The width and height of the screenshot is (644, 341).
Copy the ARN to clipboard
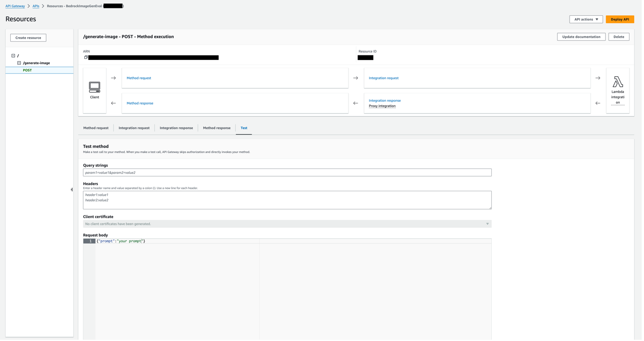(86, 57)
